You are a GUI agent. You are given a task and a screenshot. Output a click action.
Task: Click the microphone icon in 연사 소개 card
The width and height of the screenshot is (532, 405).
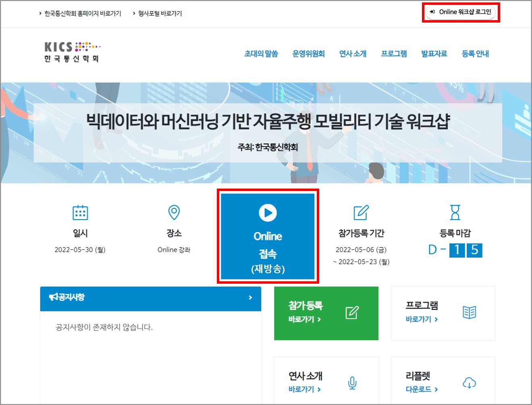click(352, 383)
